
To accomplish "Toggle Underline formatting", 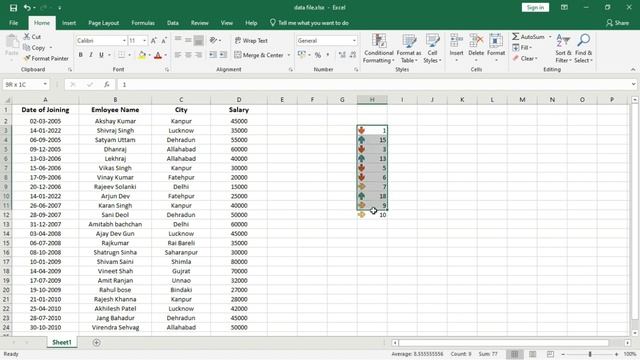I will tap(101, 55).
